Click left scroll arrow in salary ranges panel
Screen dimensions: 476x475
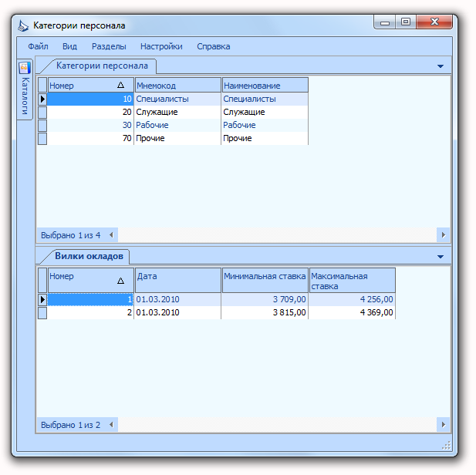point(111,425)
